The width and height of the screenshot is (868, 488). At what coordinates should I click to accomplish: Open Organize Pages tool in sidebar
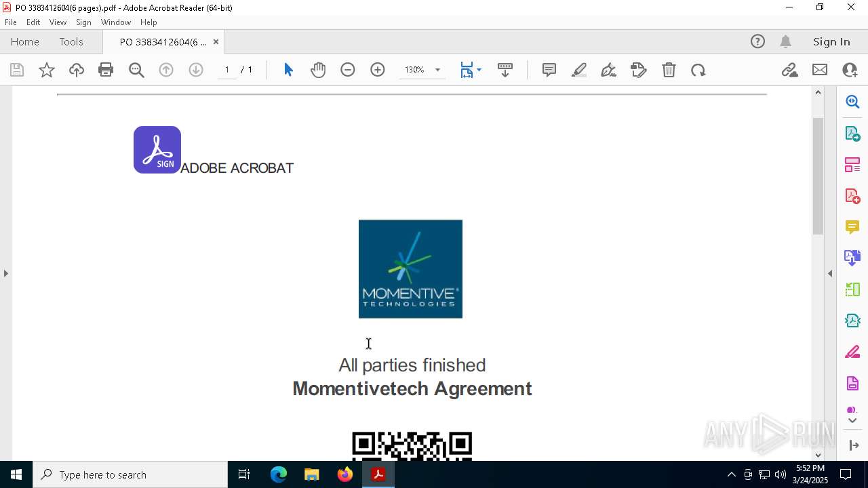coord(852,165)
